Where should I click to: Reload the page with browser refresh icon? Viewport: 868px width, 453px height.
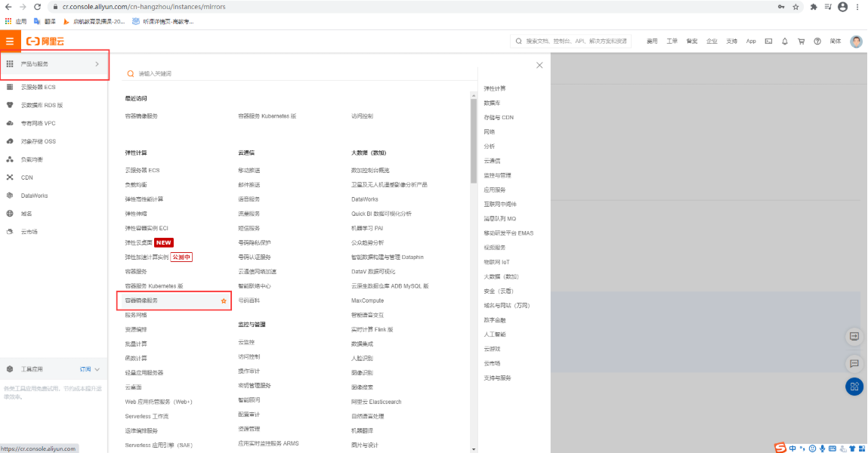click(37, 7)
